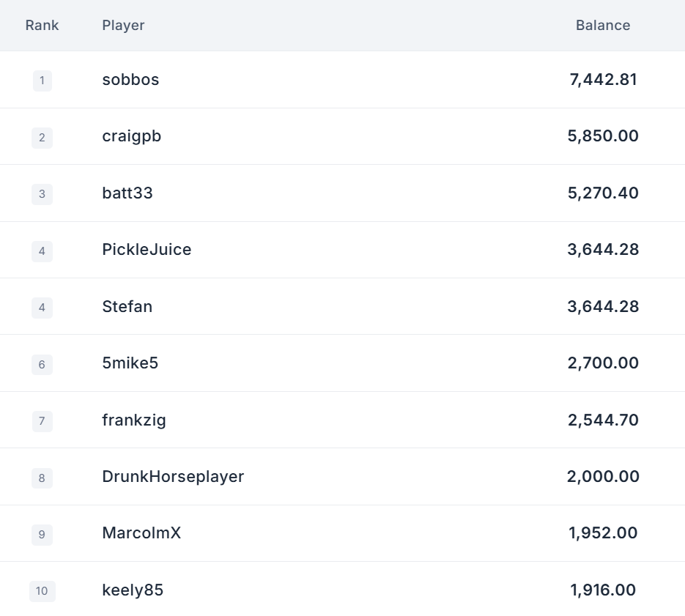Click the Balance column header

[602, 25]
